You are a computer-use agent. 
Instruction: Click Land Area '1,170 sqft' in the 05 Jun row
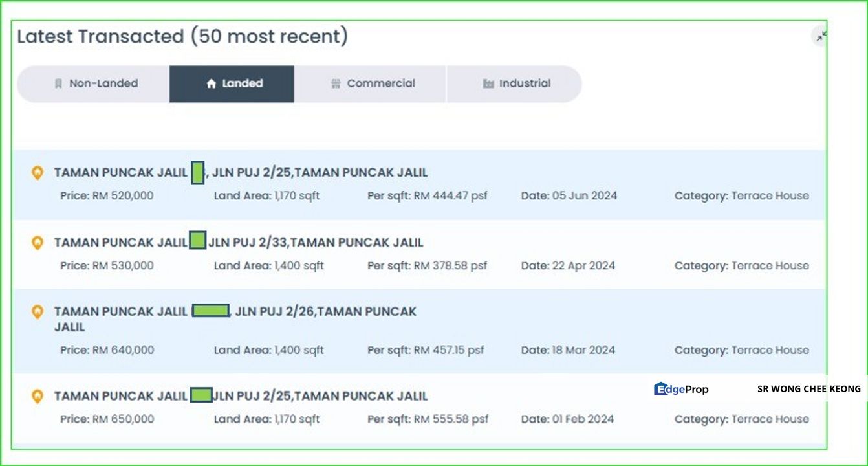(x=297, y=195)
